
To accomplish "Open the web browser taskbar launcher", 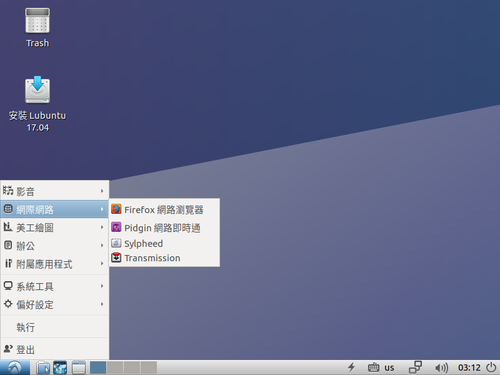I will click(x=60, y=368).
